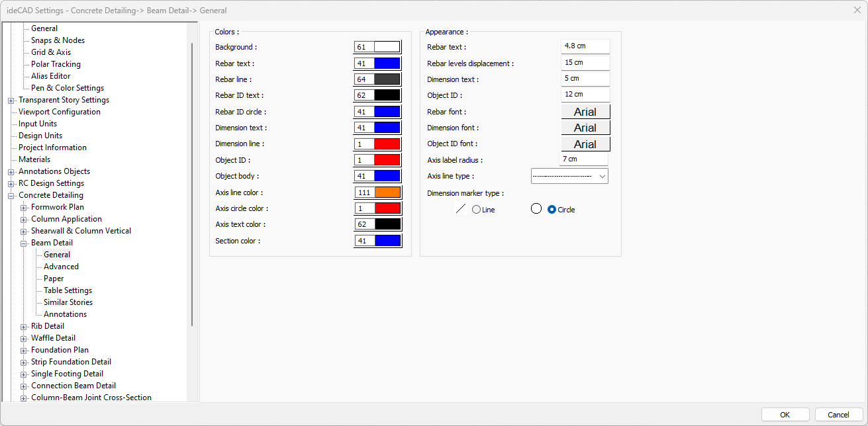Click the dark gray Rebar line swatch
This screenshot has width=868, height=426.
(387, 79)
